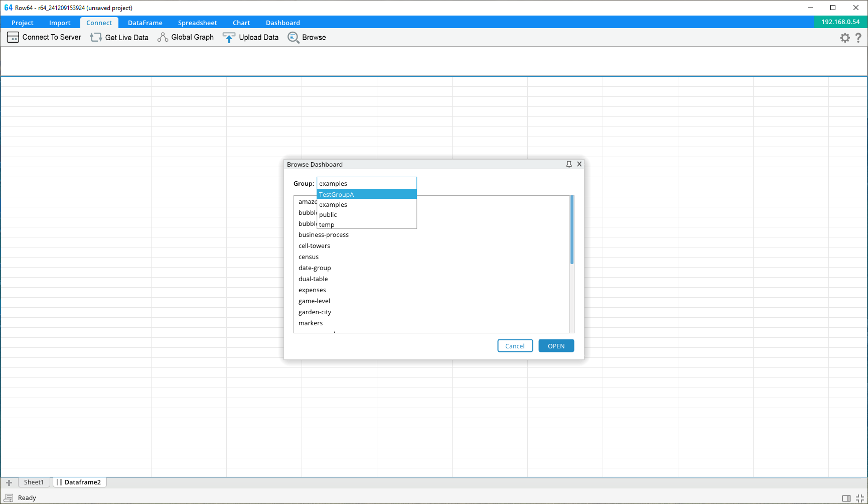Cancel the Browse Dashboard dialog
The height and width of the screenshot is (504, 868).
click(515, 346)
